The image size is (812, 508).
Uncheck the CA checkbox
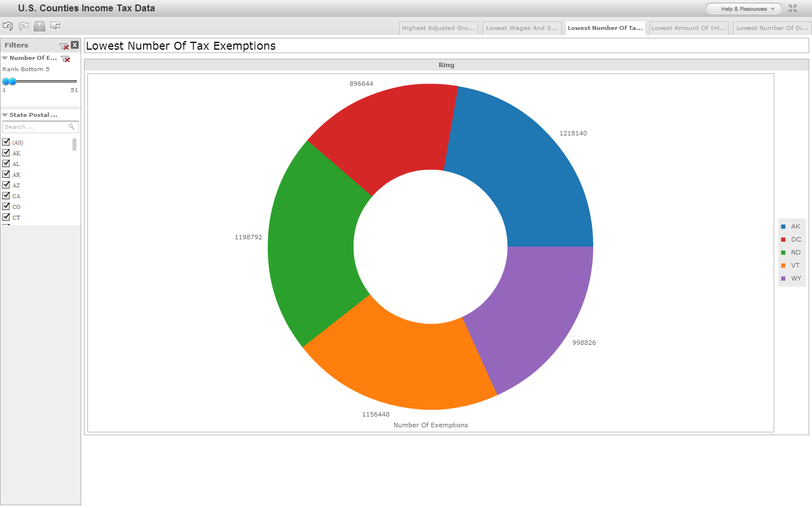click(6, 196)
